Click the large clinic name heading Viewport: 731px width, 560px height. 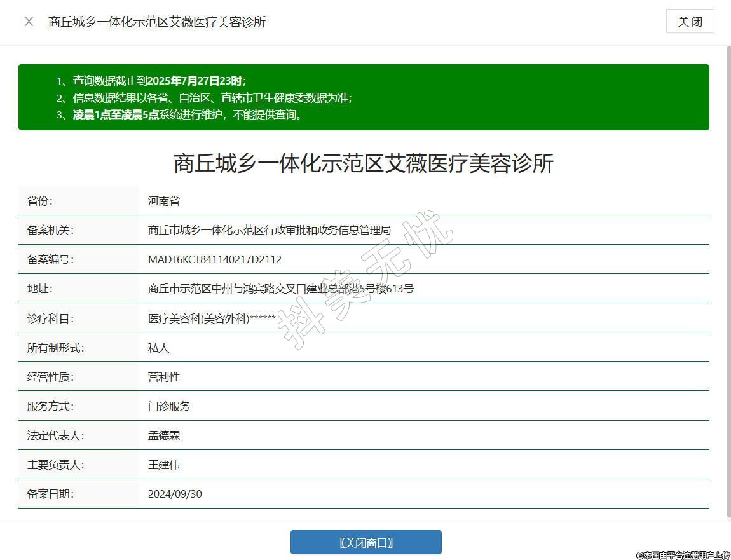pyautogui.click(x=364, y=163)
